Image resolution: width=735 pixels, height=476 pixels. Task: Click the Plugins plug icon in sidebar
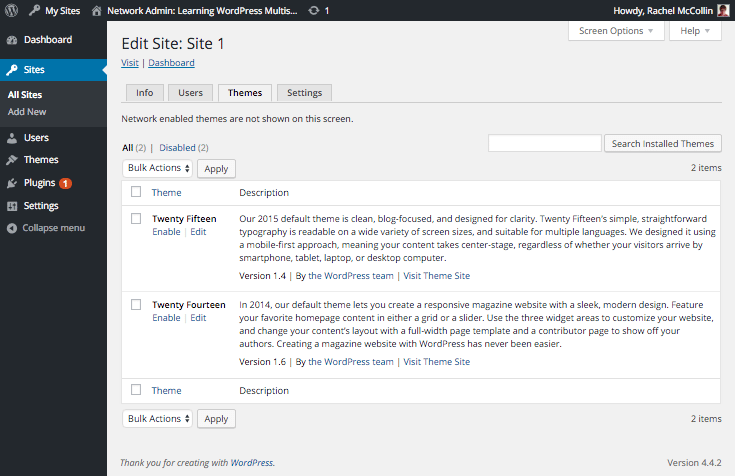tap(12, 183)
